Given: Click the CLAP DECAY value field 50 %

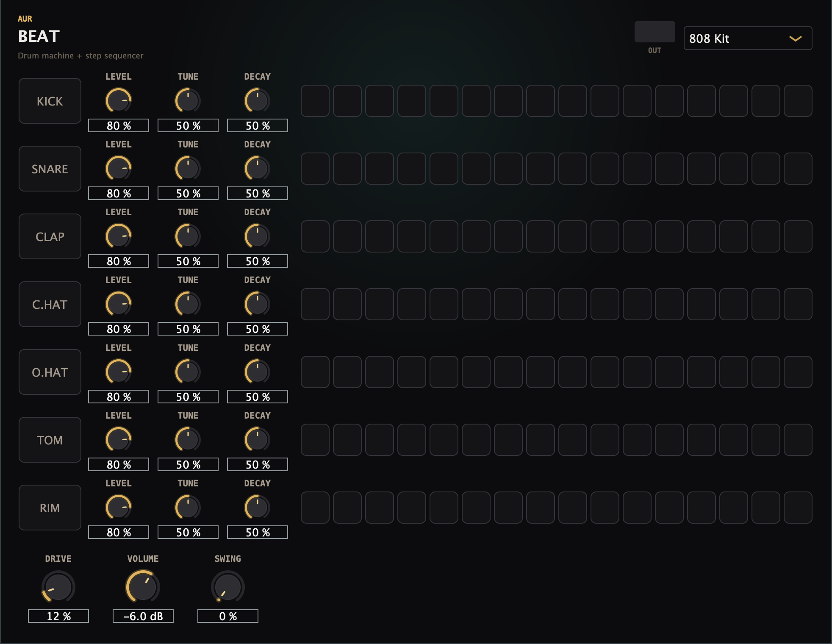Looking at the screenshot, I should click(258, 261).
